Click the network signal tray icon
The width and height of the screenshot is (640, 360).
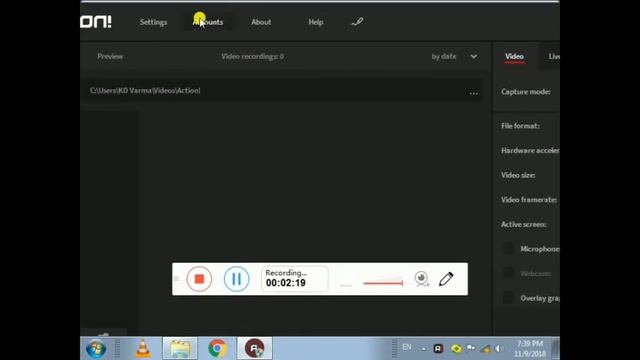(x=486, y=349)
